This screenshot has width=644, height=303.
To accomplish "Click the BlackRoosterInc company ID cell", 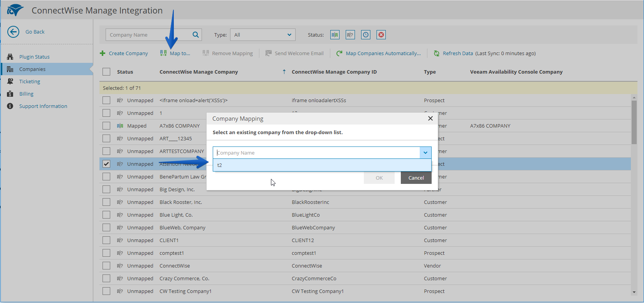I will pos(310,202).
